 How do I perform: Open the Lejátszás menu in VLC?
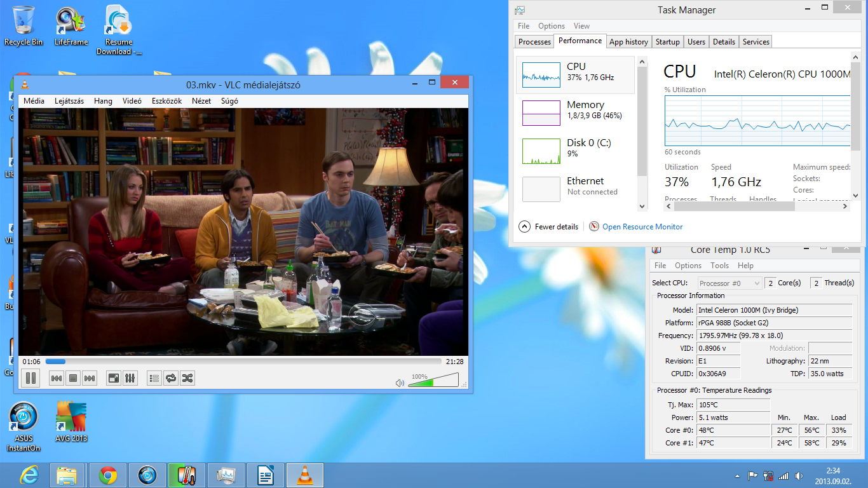[69, 101]
